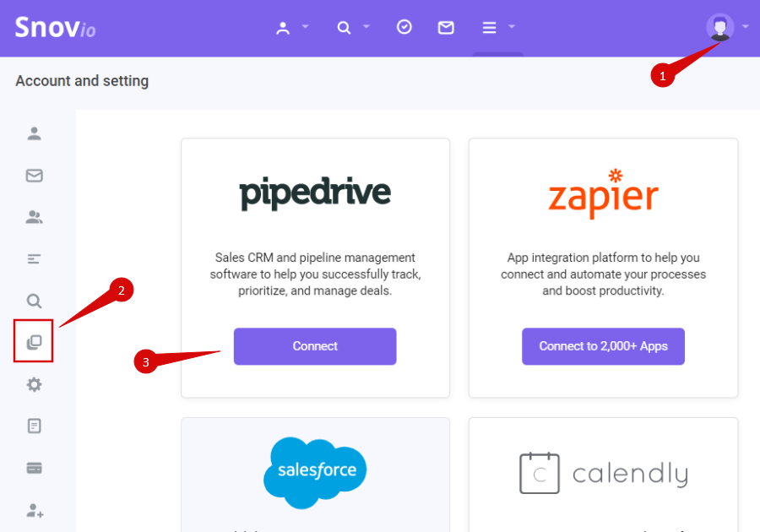Open the add-user referral sidebar icon
The height and width of the screenshot is (532, 760).
pyautogui.click(x=35, y=511)
